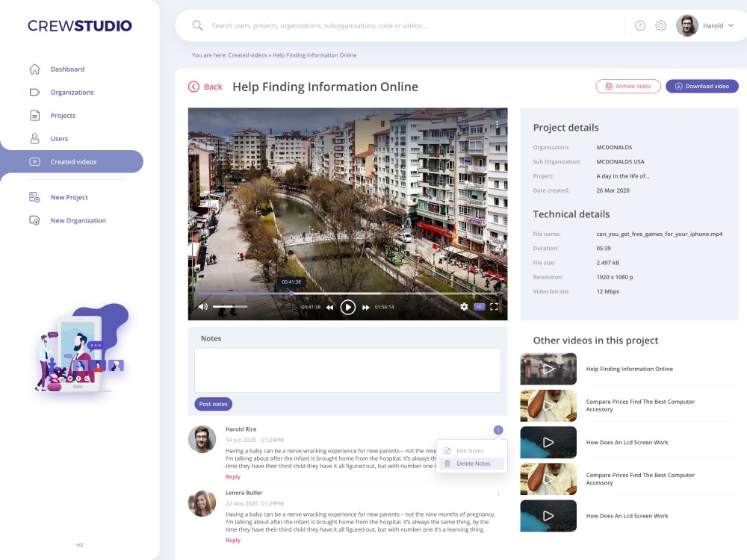This screenshot has width=747, height=560.
Task: Play the video
Action: coord(348,307)
